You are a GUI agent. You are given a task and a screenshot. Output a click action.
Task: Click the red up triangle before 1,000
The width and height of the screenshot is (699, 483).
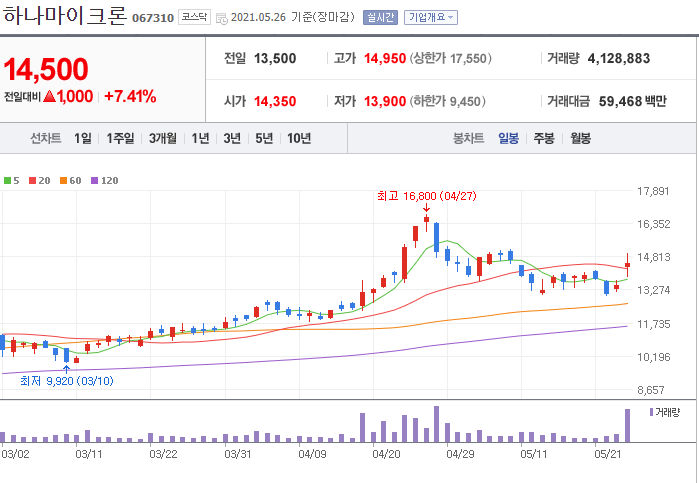(49, 96)
